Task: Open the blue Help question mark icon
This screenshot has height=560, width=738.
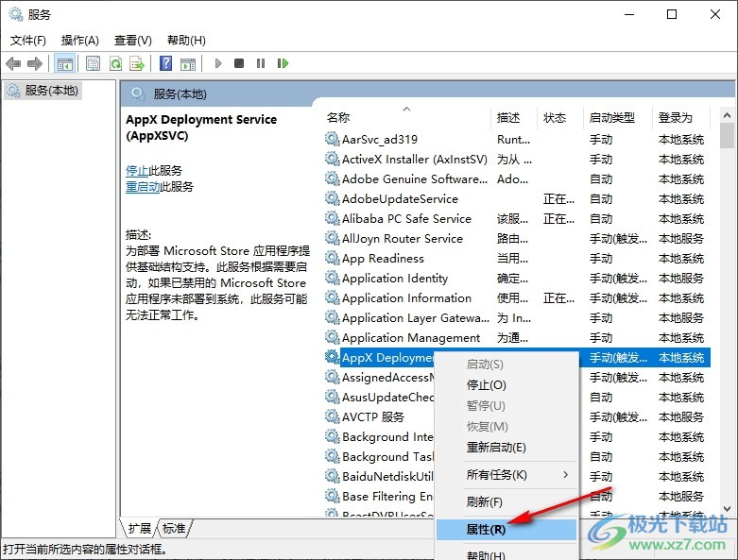Action: coord(165,63)
